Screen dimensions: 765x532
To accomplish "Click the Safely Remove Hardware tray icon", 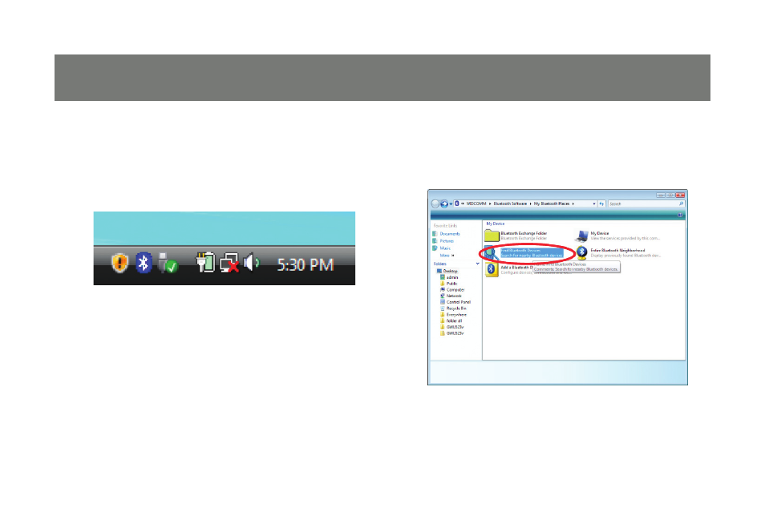I will point(168,264).
